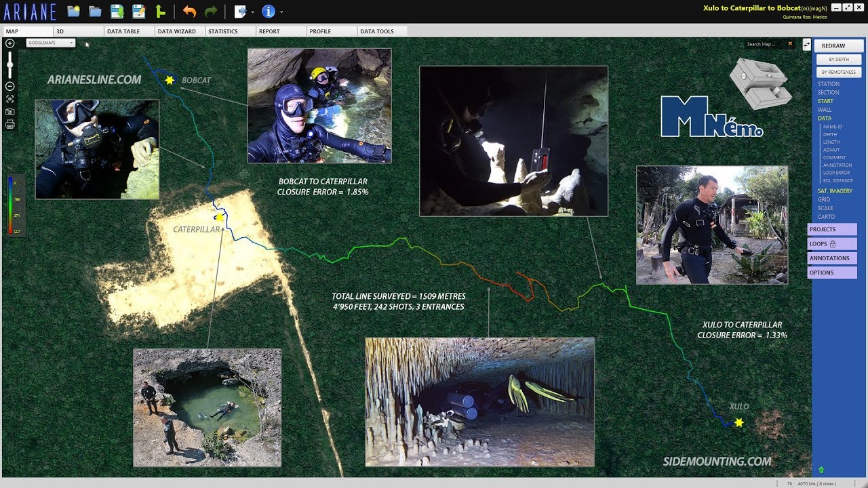Image resolution: width=868 pixels, height=488 pixels.
Task: Toggle STATION display option
Action: [x=828, y=84]
